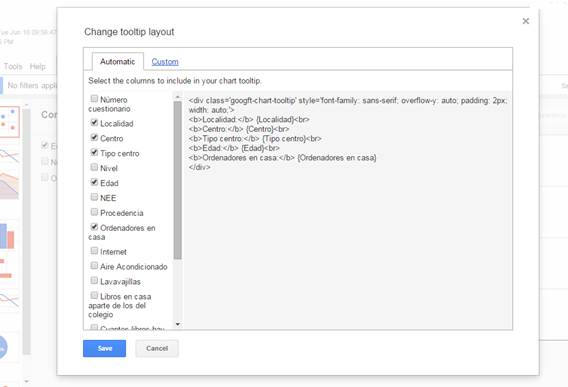Save the tooltip layout
The image size is (568, 387).
tap(104, 348)
